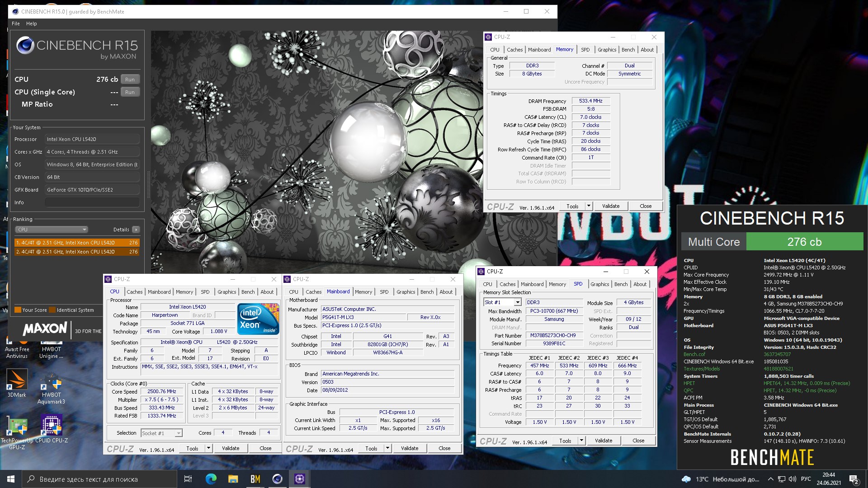Image resolution: width=868 pixels, height=488 pixels.
Task: Click Tools button in CPU tab window
Action: click(193, 448)
